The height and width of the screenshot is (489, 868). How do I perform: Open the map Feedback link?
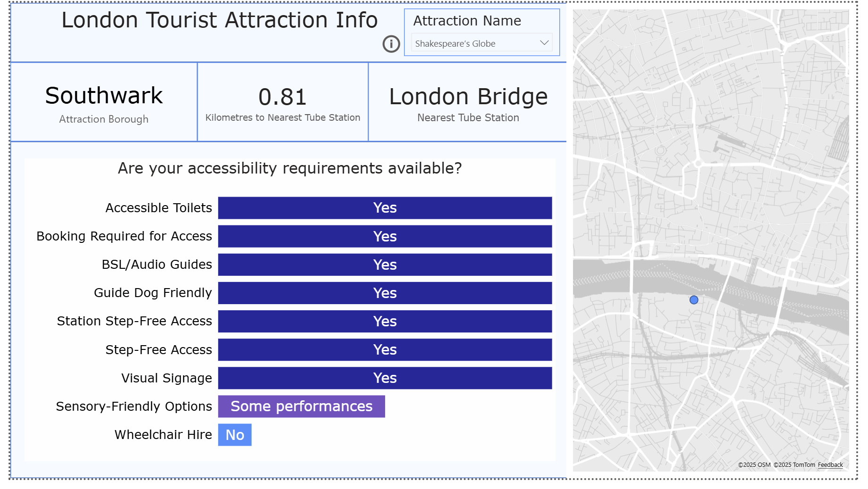pyautogui.click(x=830, y=465)
